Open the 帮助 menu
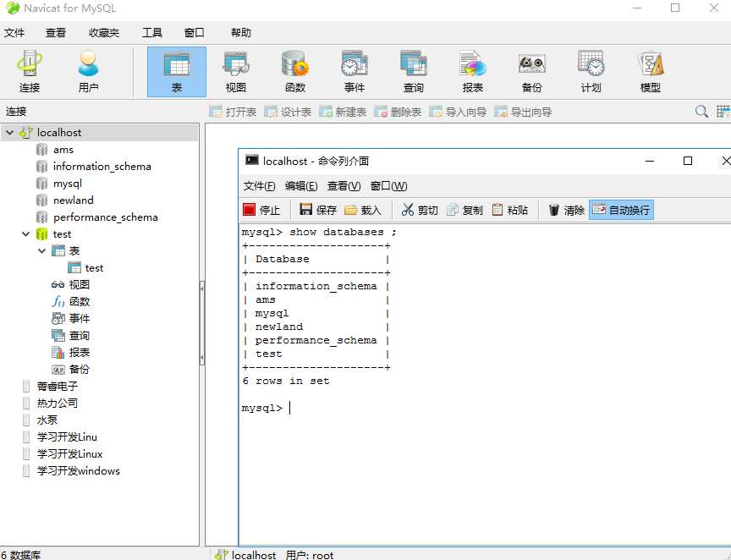 click(x=240, y=33)
